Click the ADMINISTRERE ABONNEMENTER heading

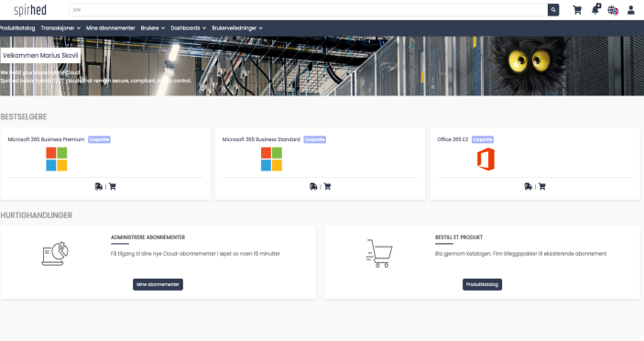point(147,237)
